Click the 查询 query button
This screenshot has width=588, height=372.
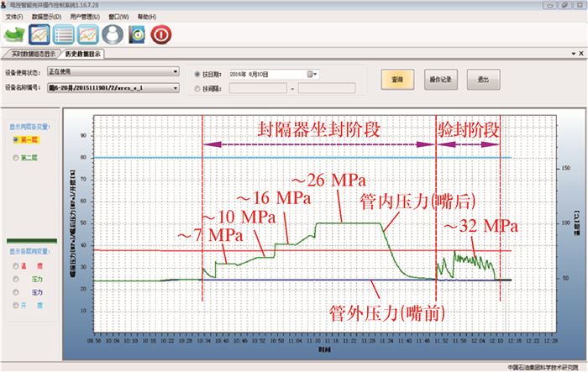point(397,80)
